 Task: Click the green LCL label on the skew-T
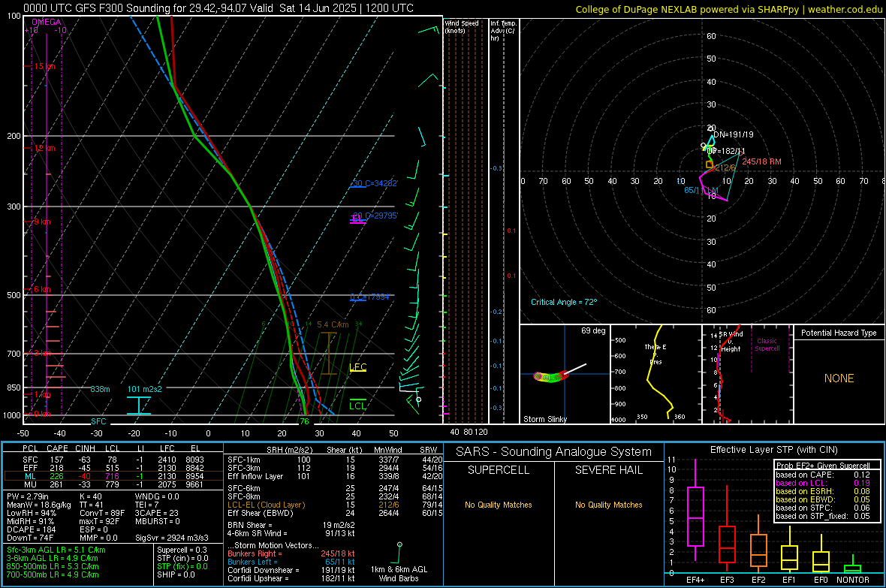pyautogui.click(x=357, y=406)
